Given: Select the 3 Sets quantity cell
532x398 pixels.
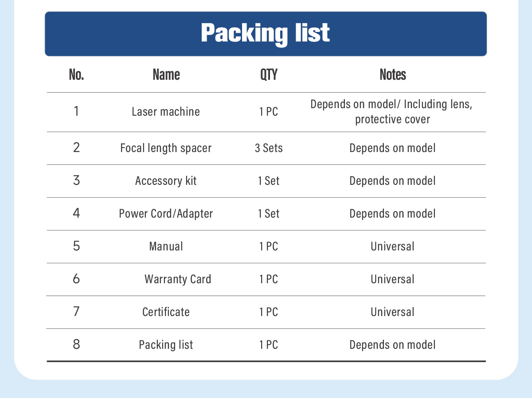Looking at the screenshot, I should (x=269, y=148).
